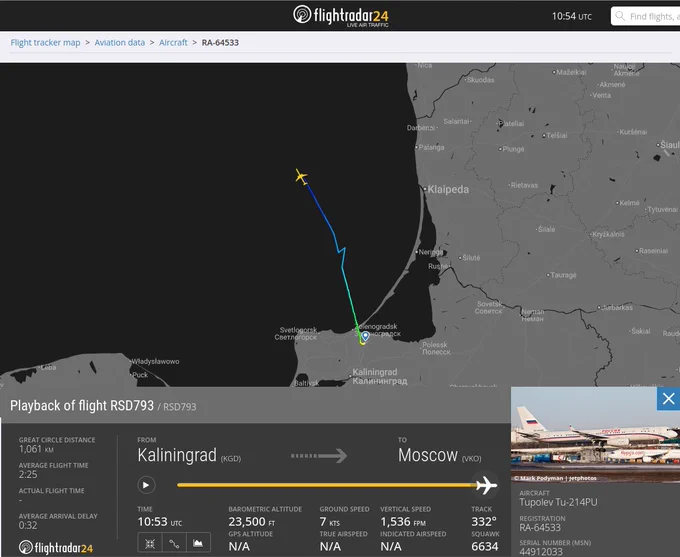Click the flight route toggle icon
This screenshot has width=680, height=557.
pyautogui.click(x=174, y=544)
